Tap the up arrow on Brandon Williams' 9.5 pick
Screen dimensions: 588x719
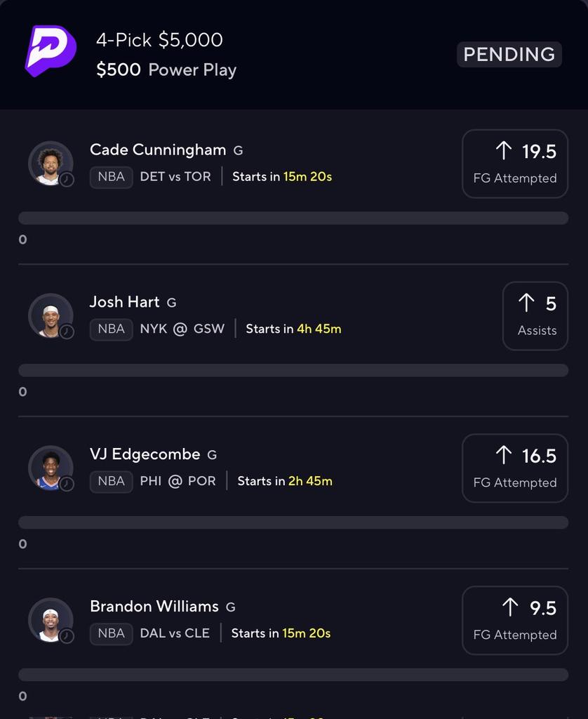(x=510, y=607)
